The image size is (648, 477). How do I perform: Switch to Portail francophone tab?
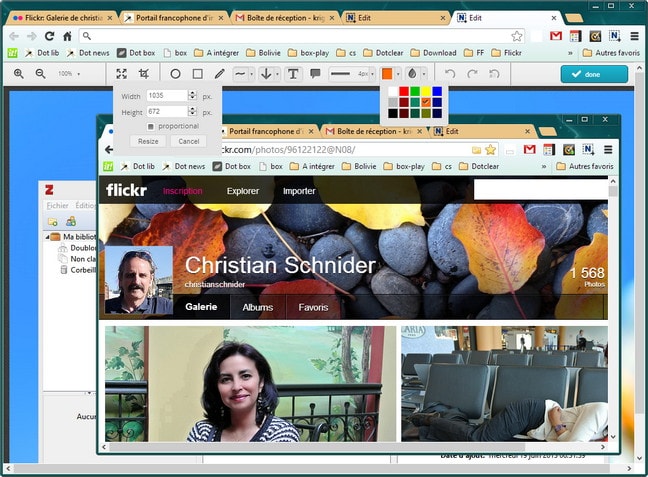(174, 18)
